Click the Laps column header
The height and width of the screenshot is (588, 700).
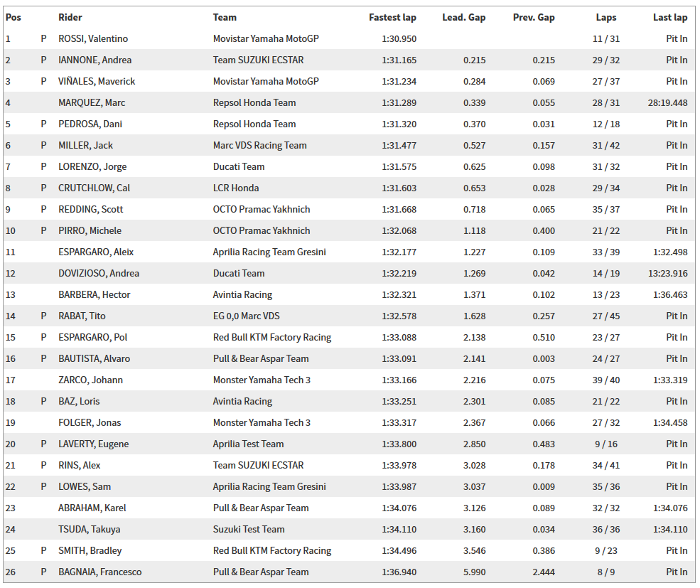pyautogui.click(x=606, y=17)
